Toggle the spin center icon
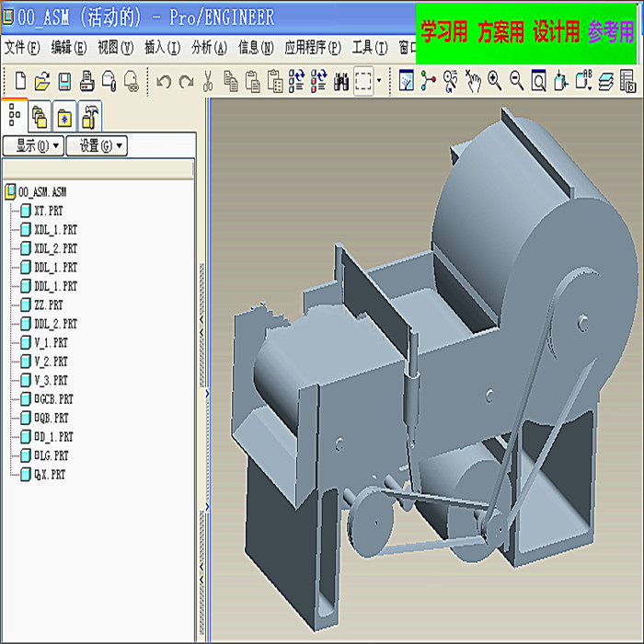The image size is (644, 644). pos(429,80)
